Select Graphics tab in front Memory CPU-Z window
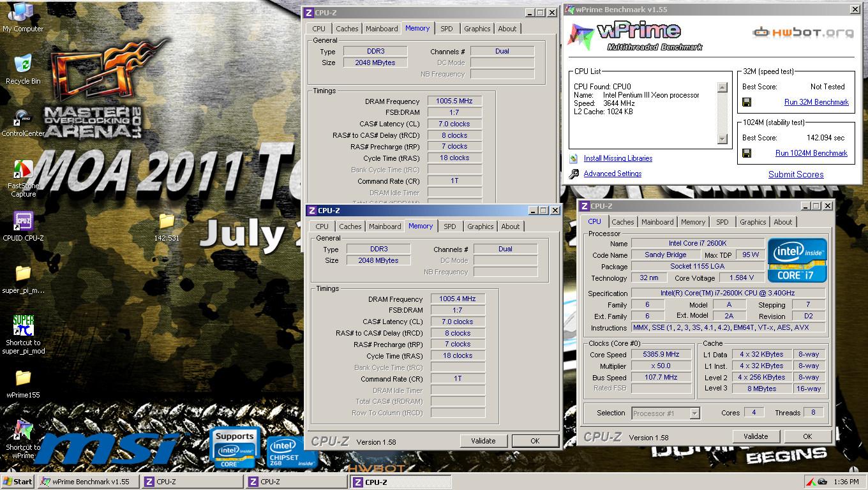Screen dimensions: 868x490 pyautogui.click(x=481, y=226)
